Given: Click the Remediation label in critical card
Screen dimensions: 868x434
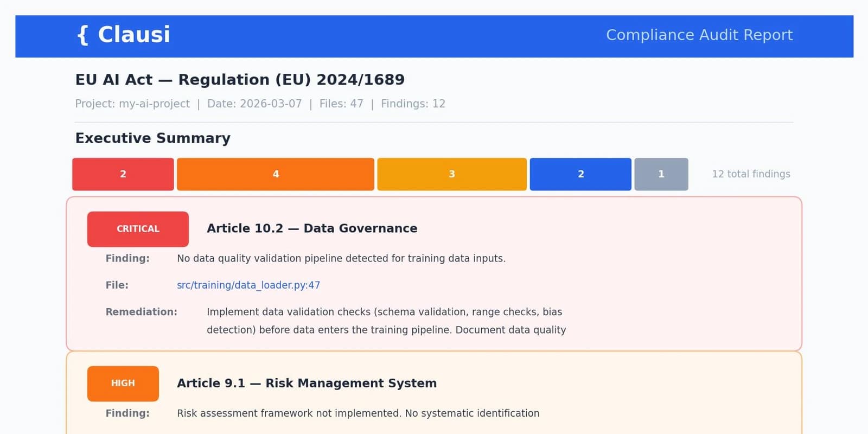Looking at the screenshot, I should tap(141, 312).
